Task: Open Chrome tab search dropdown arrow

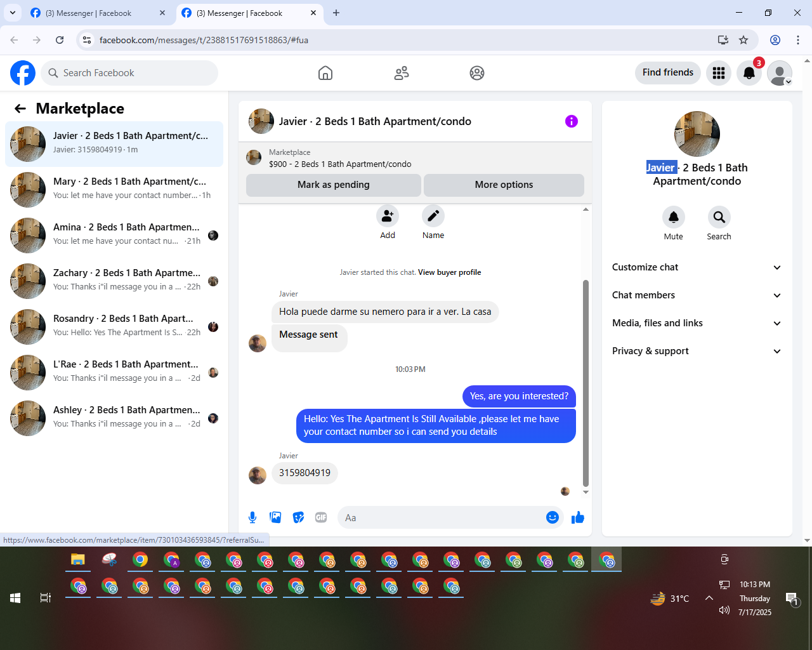Action: 13,13
